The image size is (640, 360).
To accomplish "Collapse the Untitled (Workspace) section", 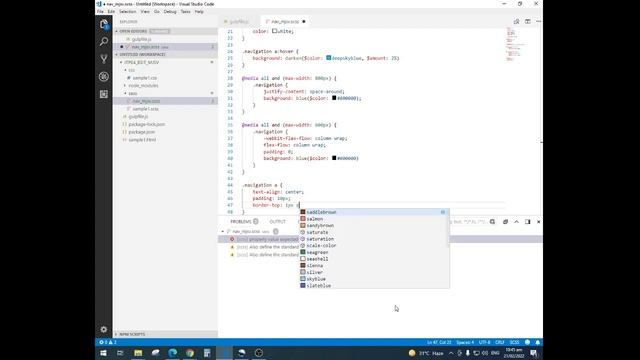I will pos(165,54).
